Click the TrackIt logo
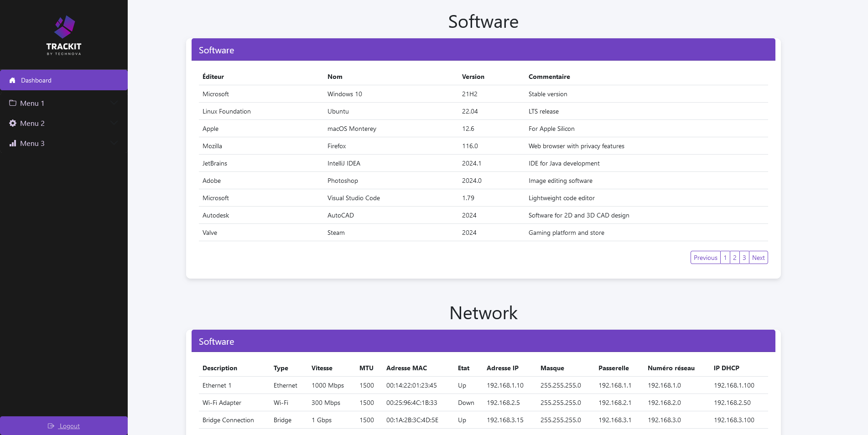 [64, 36]
